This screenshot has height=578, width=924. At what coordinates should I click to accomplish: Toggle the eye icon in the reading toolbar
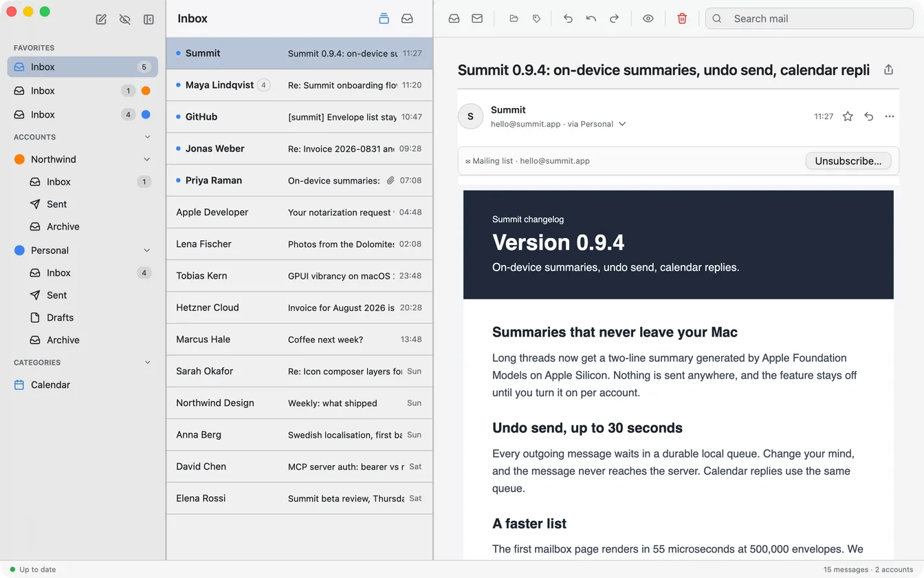(x=648, y=19)
